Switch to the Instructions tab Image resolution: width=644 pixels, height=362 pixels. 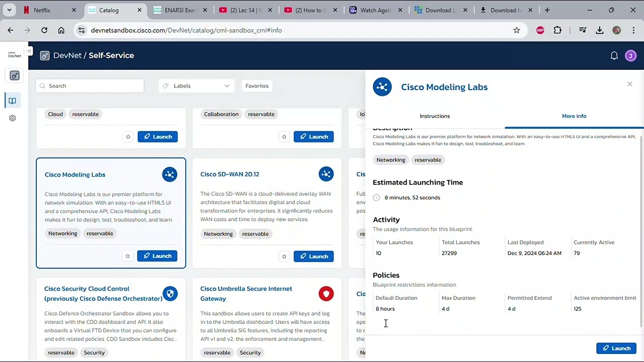pos(435,116)
